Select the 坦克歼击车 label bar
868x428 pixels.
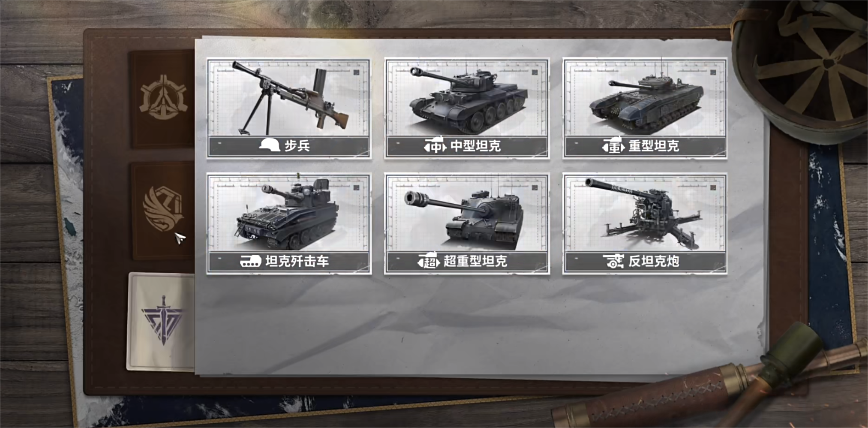(289, 261)
